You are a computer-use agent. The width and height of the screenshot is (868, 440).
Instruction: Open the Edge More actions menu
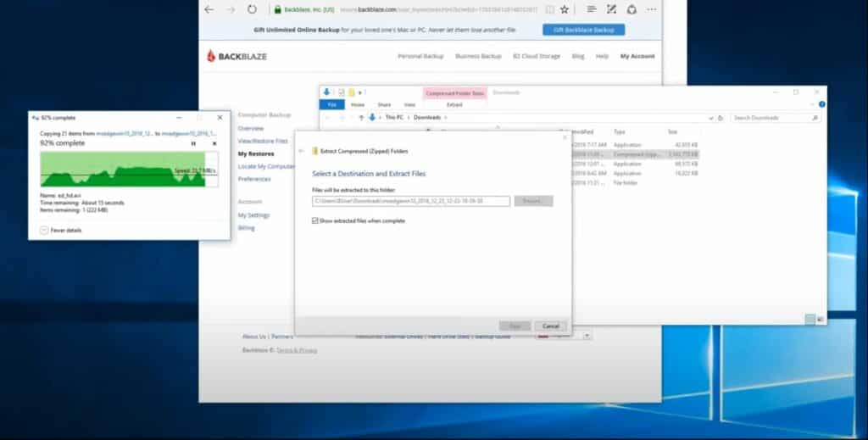[652, 9]
